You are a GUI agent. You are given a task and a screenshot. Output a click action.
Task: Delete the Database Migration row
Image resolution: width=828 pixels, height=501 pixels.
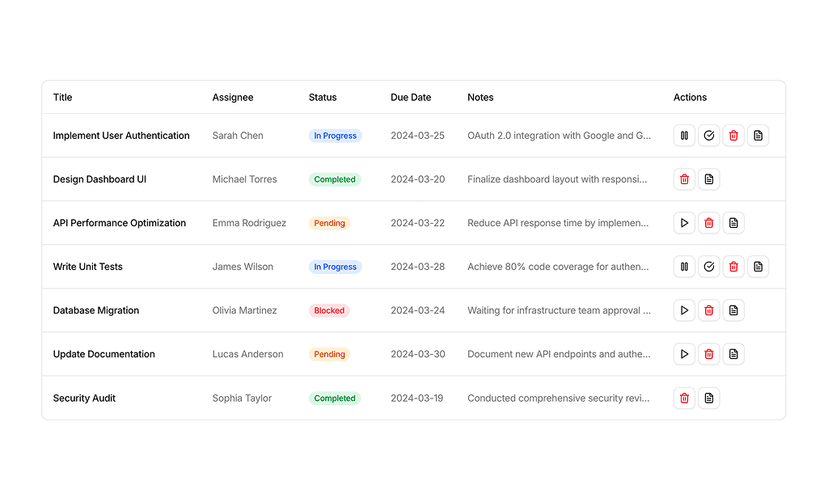coord(709,311)
